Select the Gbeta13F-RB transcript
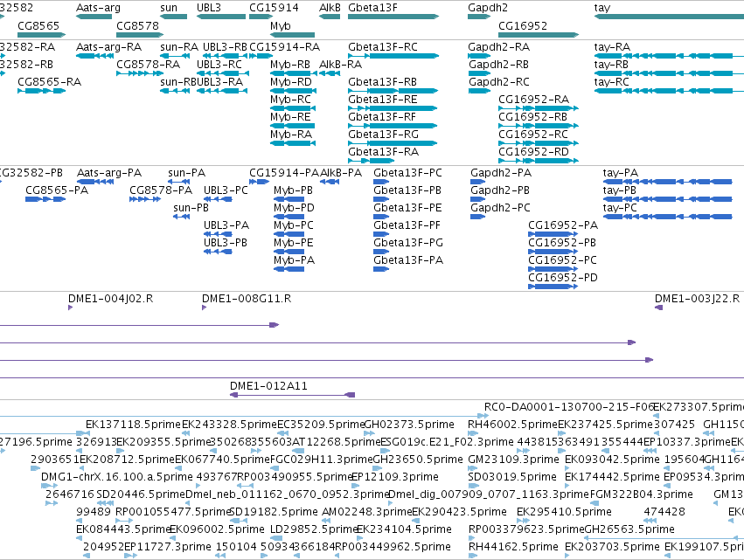This screenshot has width=744, height=560. [x=393, y=91]
